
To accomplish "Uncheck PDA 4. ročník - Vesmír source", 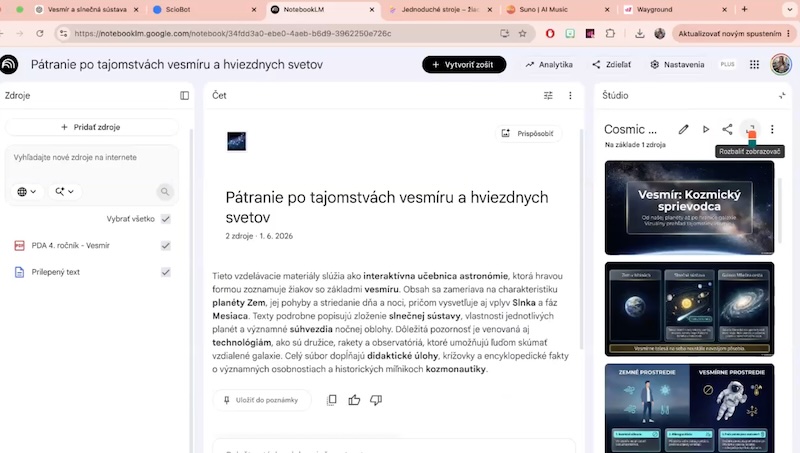I will tap(165, 245).
